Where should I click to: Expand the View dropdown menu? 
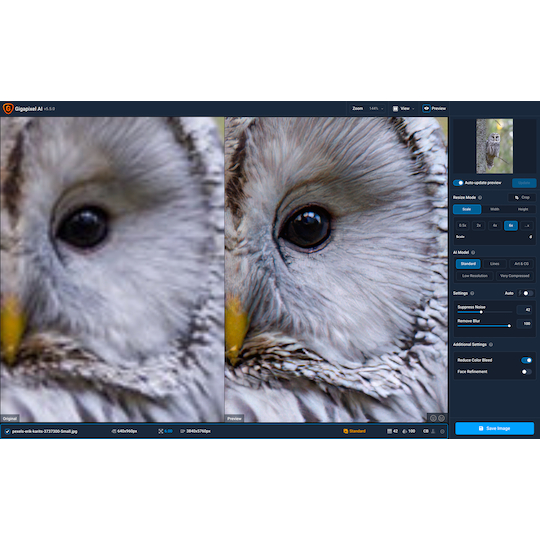click(x=404, y=108)
